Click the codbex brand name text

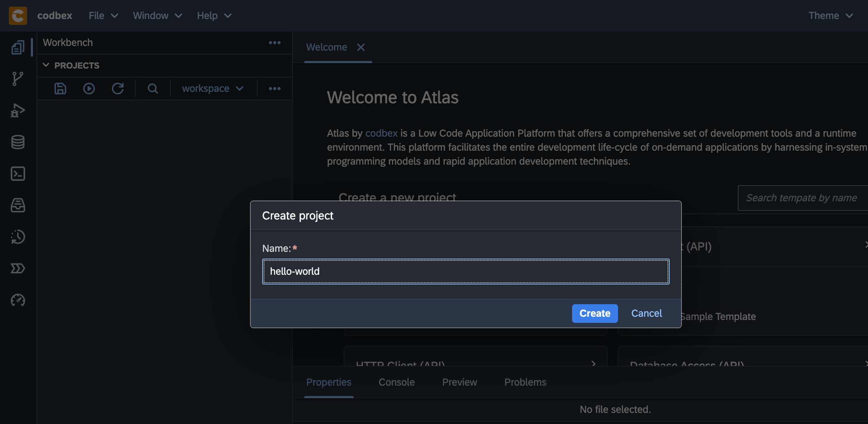pyautogui.click(x=55, y=16)
